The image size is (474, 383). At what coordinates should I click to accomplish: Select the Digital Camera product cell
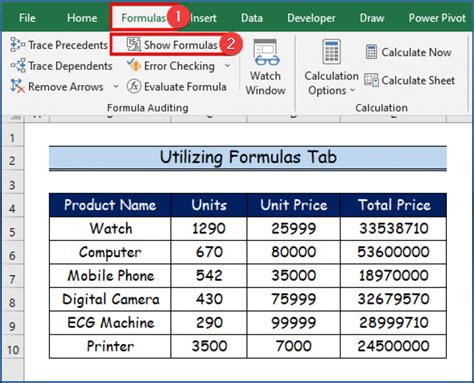point(110,299)
